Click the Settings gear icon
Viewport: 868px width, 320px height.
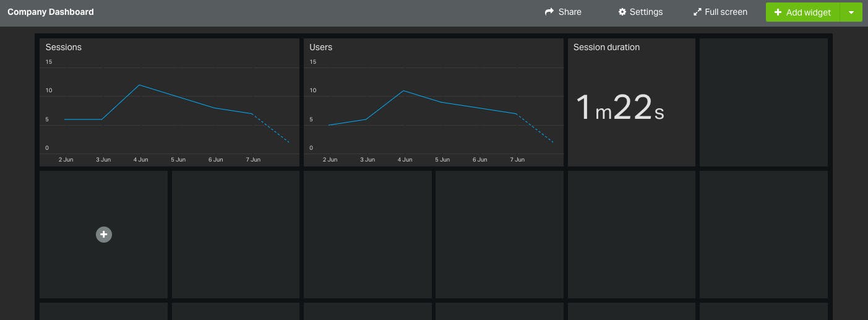622,12
